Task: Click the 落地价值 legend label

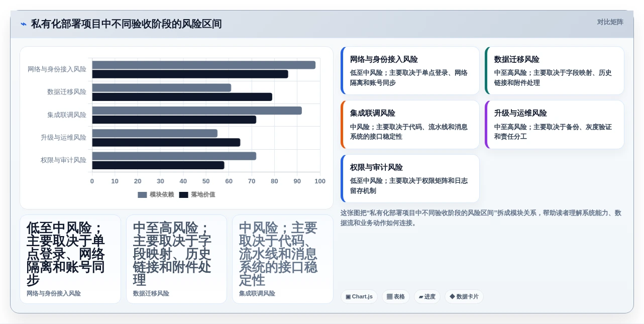Action: [203, 195]
